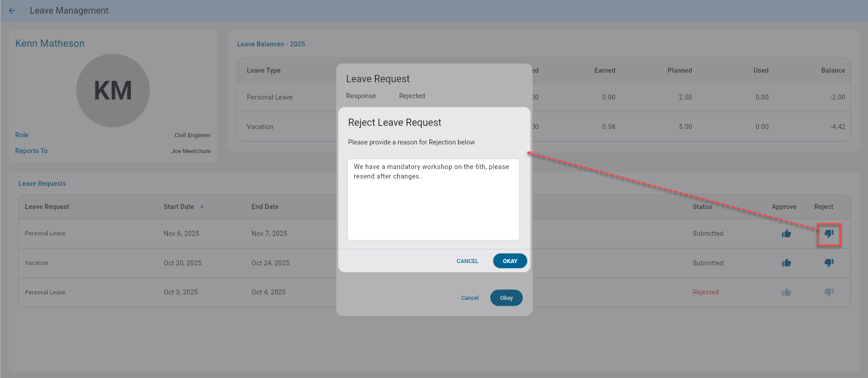
Task: Click the back arrow in header
Action: tap(12, 10)
